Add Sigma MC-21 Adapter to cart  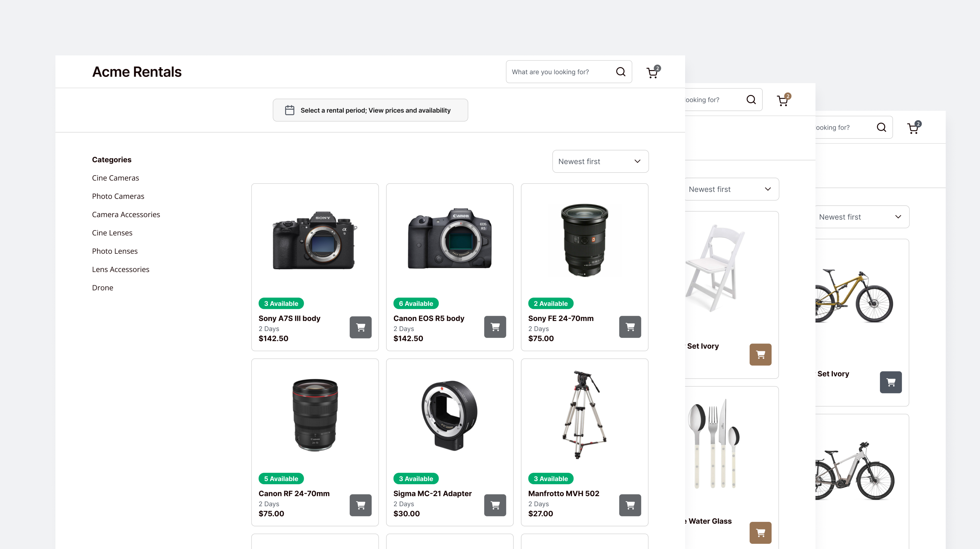(495, 505)
